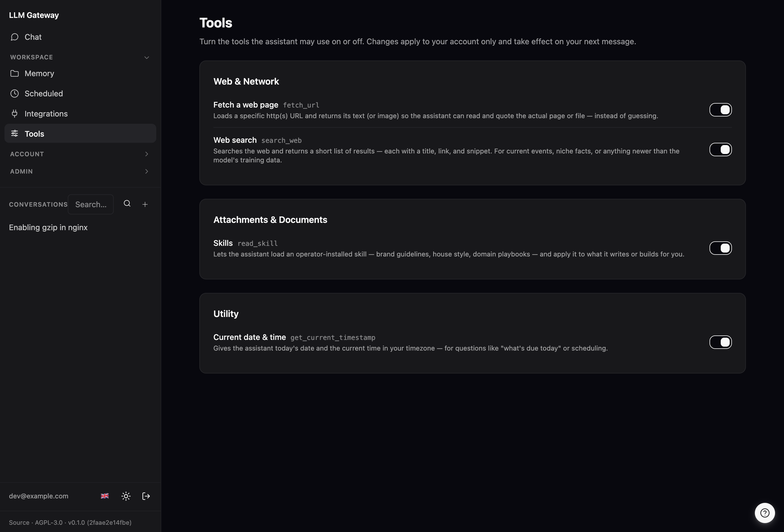Open Chat via its speech bubble icon
The image size is (784, 532).
pos(15,37)
